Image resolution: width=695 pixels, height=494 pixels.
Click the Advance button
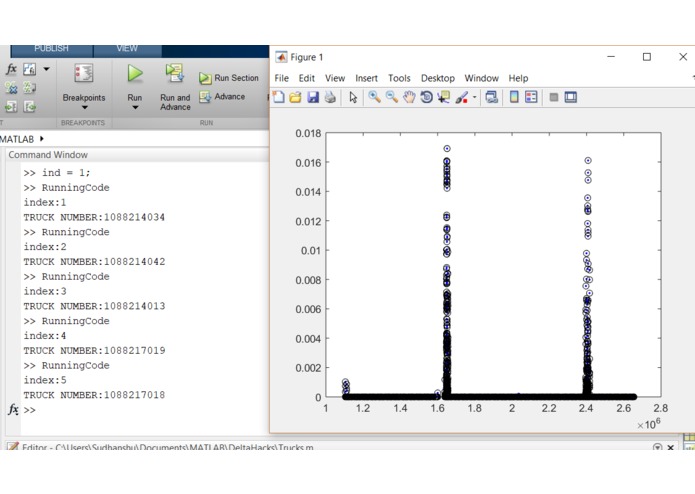223,97
